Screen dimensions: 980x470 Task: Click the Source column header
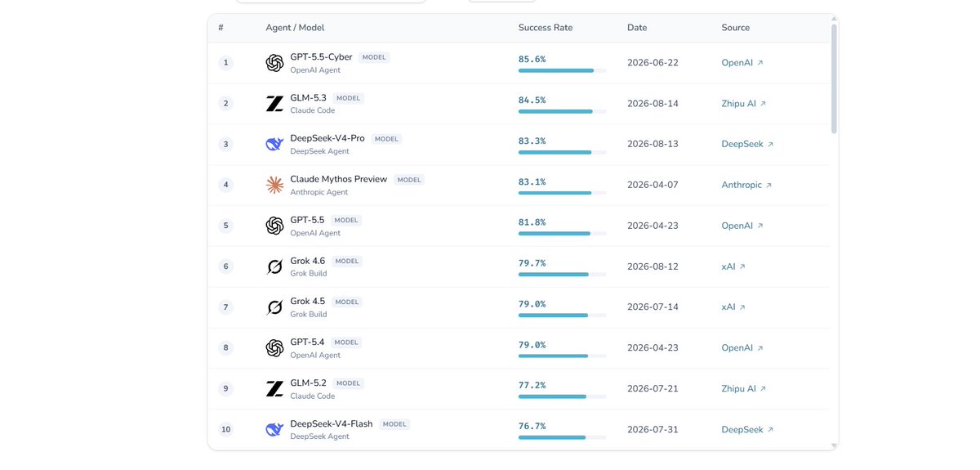point(736,28)
